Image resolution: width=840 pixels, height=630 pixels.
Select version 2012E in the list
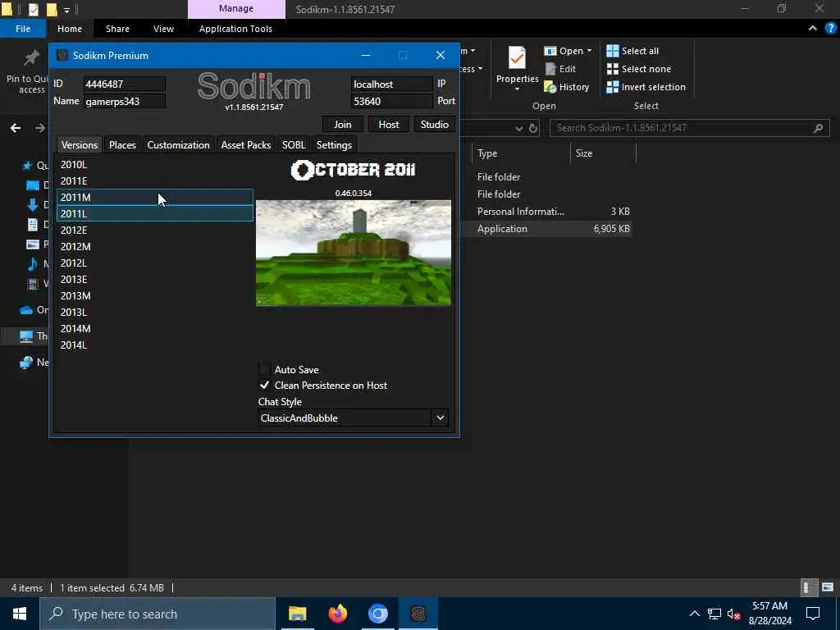pos(155,231)
